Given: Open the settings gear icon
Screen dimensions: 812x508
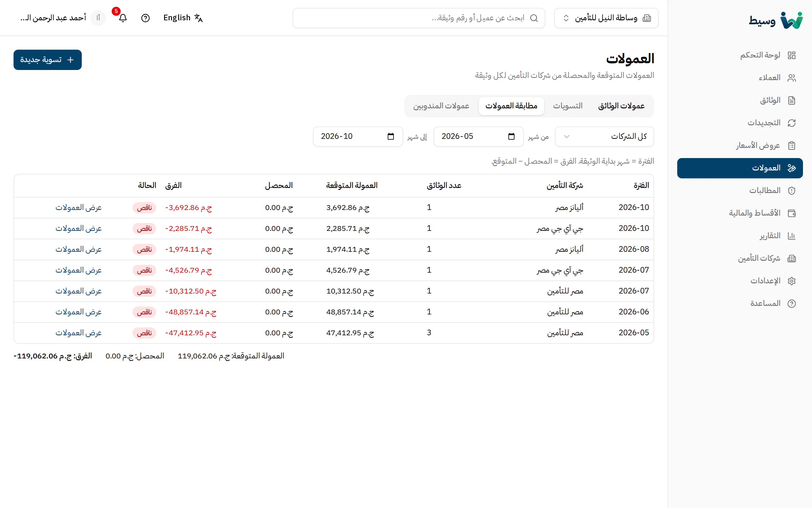Looking at the screenshot, I should click(791, 281).
